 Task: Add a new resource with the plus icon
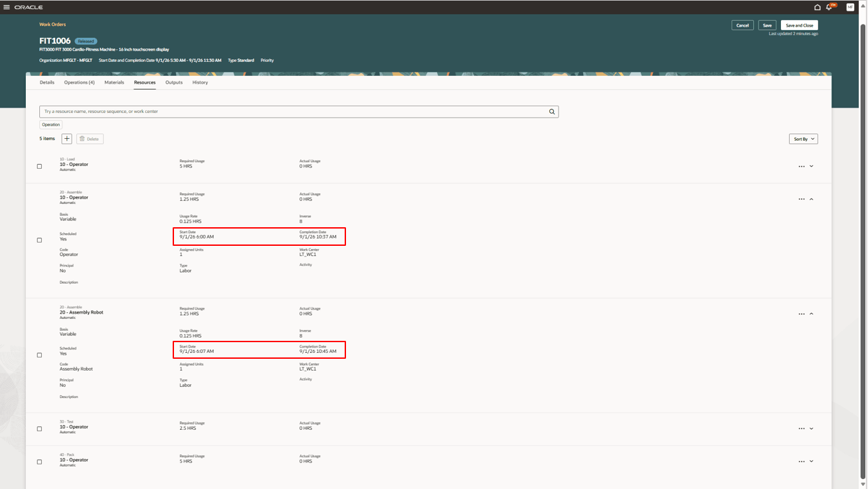point(66,139)
